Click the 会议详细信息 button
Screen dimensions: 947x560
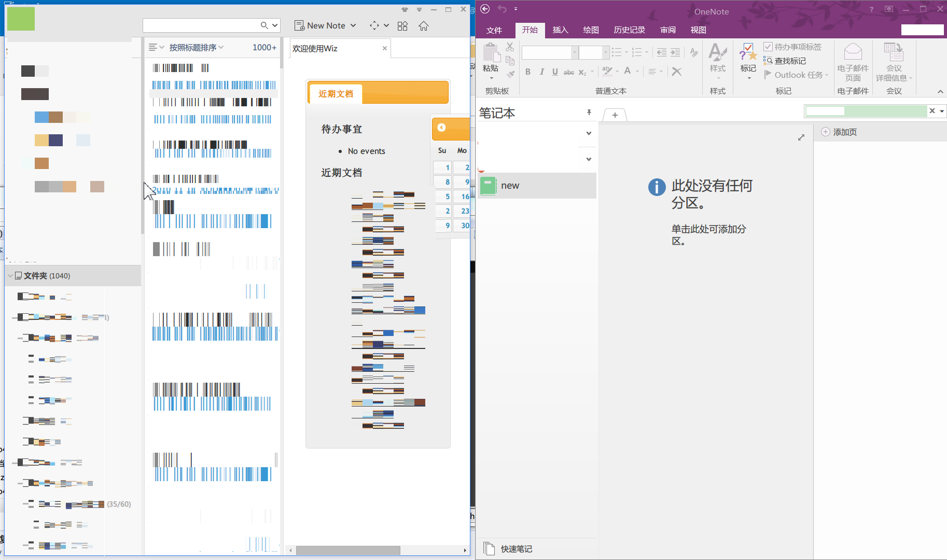pyautogui.click(x=894, y=62)
